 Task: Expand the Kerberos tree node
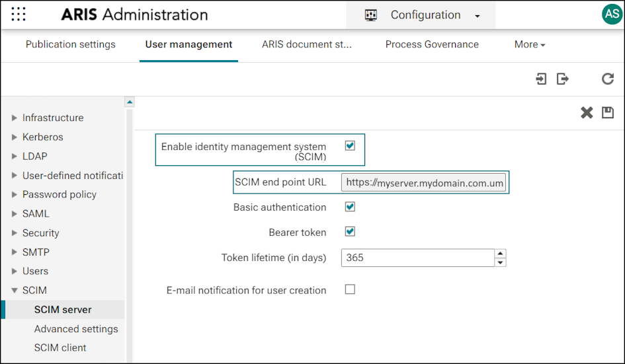[x=15, y=137]
